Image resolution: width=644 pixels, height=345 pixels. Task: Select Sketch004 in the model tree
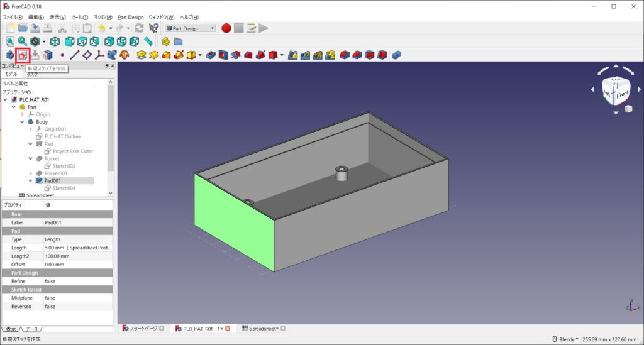click(x=64, y=188)
